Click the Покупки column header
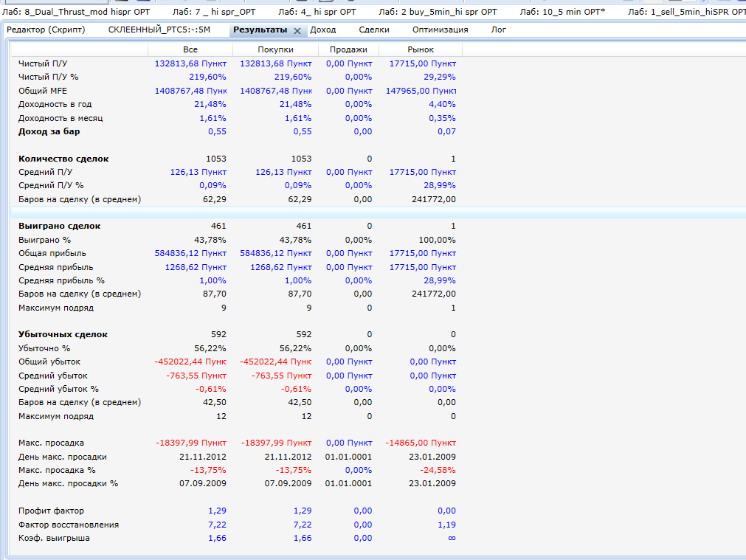Image resolution: width=746 pixels, height=560 pixels. (275, 49)
